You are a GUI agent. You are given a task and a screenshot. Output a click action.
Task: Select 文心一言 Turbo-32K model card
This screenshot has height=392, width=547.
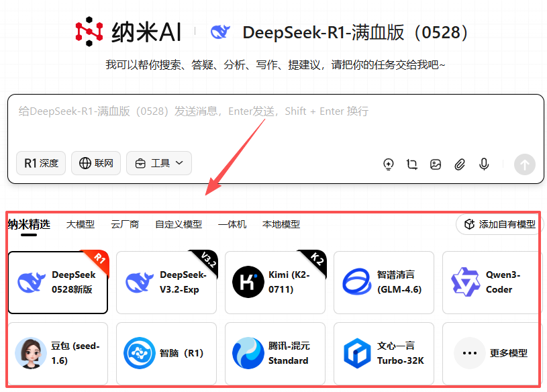coord(384,353)
